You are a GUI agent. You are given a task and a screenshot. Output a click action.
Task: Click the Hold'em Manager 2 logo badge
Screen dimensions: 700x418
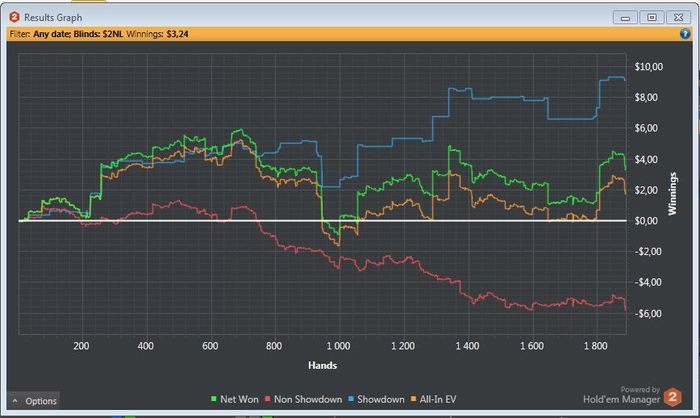pos(672,397)
